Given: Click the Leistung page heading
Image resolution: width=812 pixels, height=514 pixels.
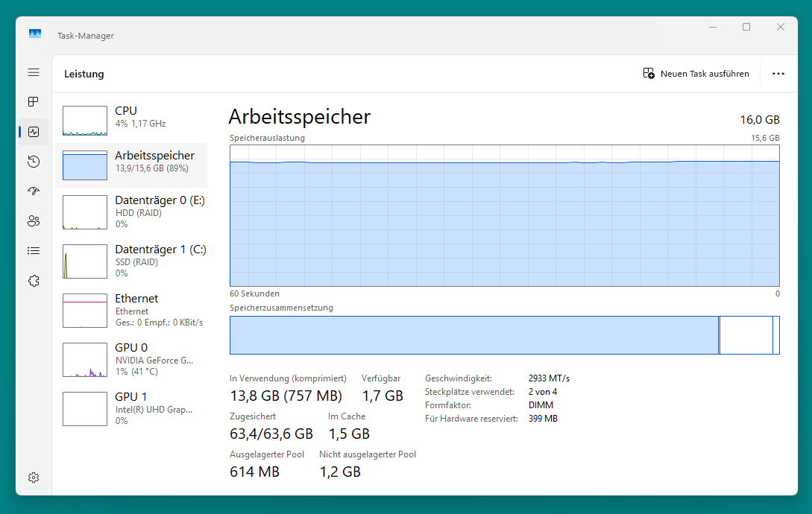Looking at the screenshot, I should [x=84, y=74].
